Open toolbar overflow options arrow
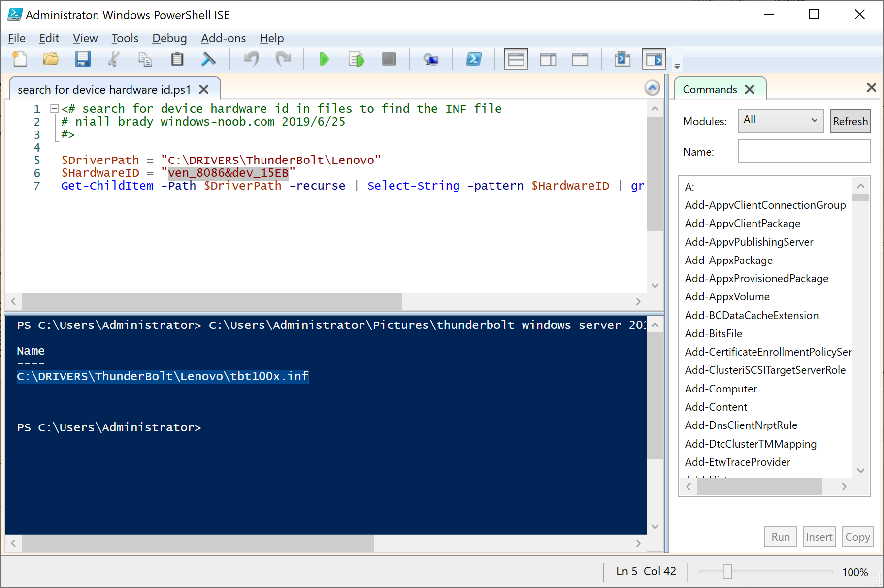 [x=677, y=65]
